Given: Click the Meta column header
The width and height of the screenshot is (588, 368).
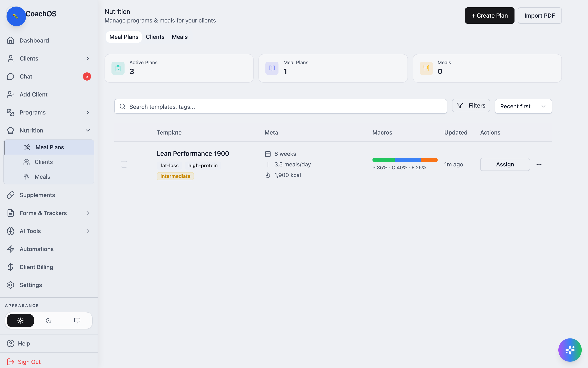Looking at the screenshot, I should (x=271, y=133).
